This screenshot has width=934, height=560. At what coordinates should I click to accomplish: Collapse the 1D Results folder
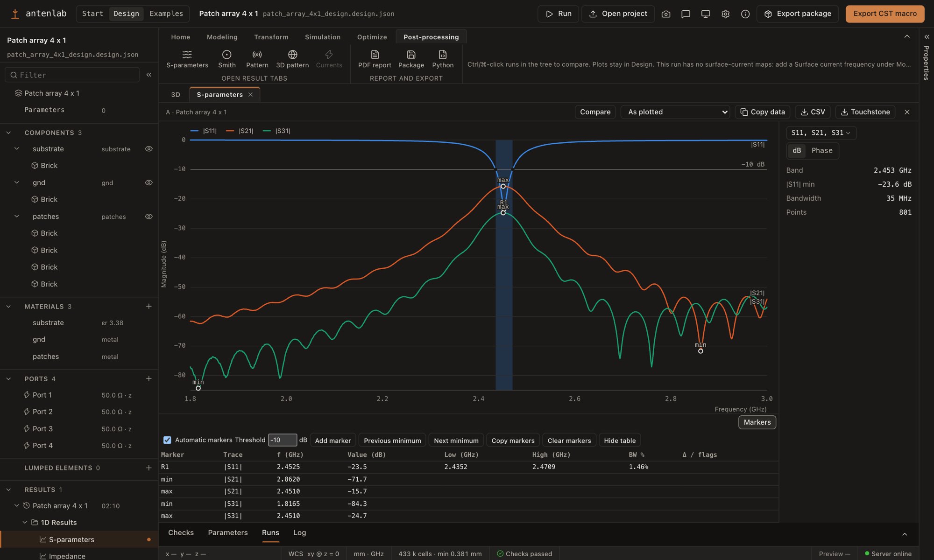coord(25,523)
